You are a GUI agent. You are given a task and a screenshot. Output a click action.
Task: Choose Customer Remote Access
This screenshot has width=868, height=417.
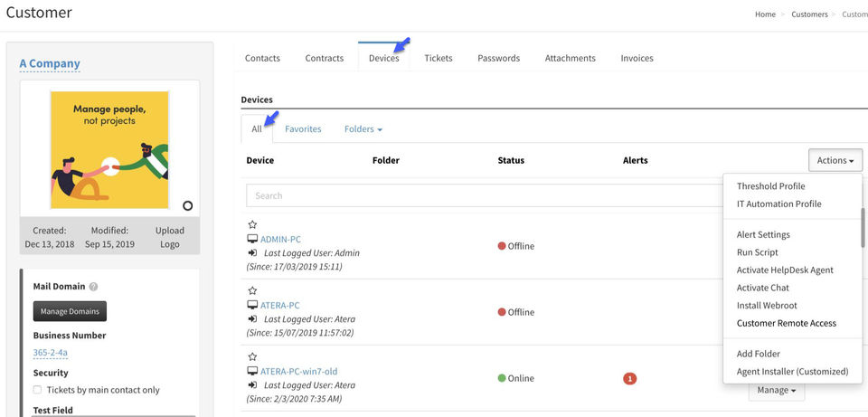pos(786,324)
